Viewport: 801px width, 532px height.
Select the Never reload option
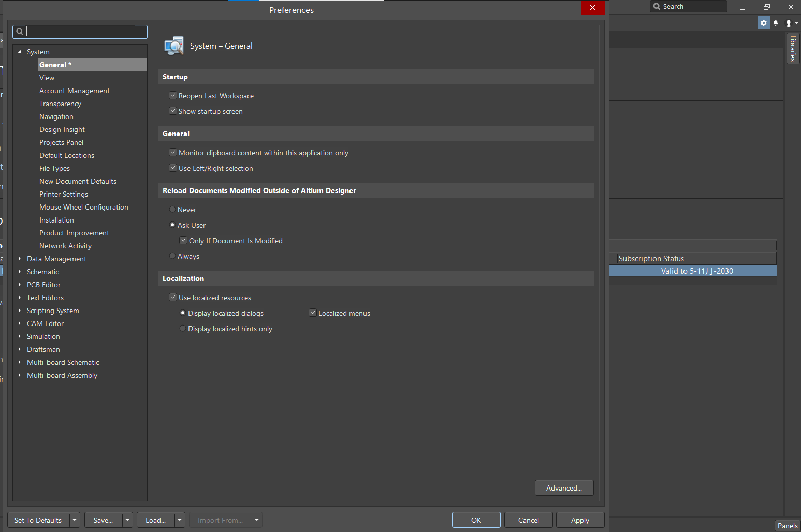click(172, 209)
